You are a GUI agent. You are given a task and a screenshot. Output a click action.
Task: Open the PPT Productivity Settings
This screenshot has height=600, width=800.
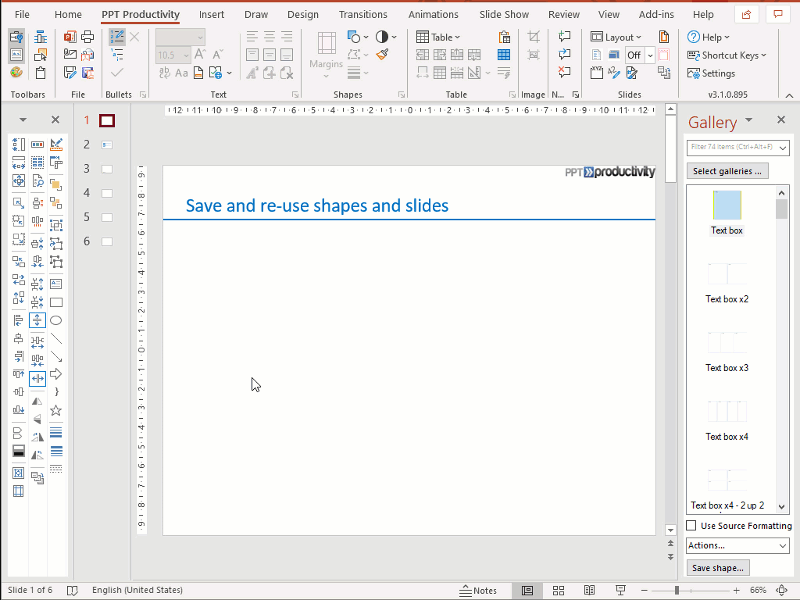(x=711, y=72)
